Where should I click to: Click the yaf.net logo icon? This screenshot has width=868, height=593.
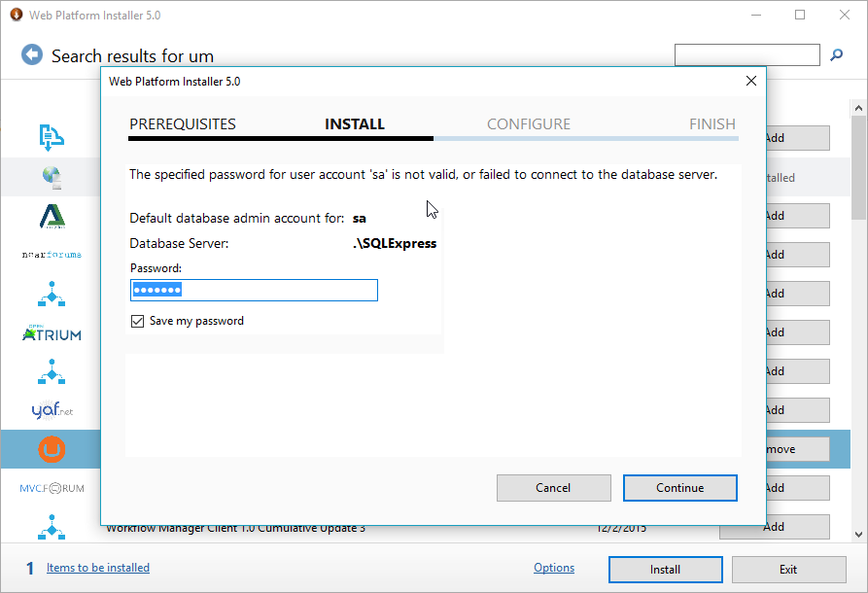[52, 410]
